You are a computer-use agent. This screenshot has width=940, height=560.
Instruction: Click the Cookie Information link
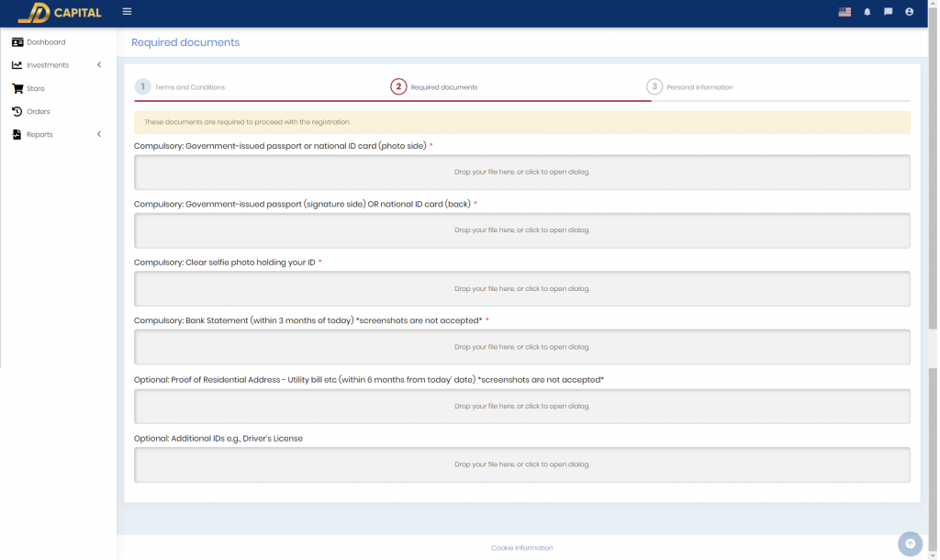click(521, 547)
